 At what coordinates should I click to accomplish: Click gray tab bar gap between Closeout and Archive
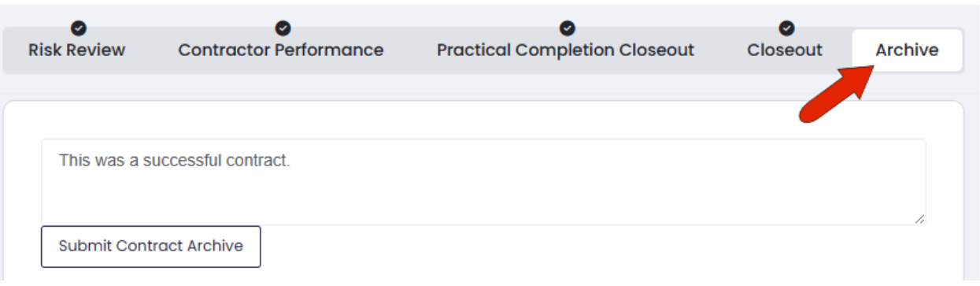838,50
